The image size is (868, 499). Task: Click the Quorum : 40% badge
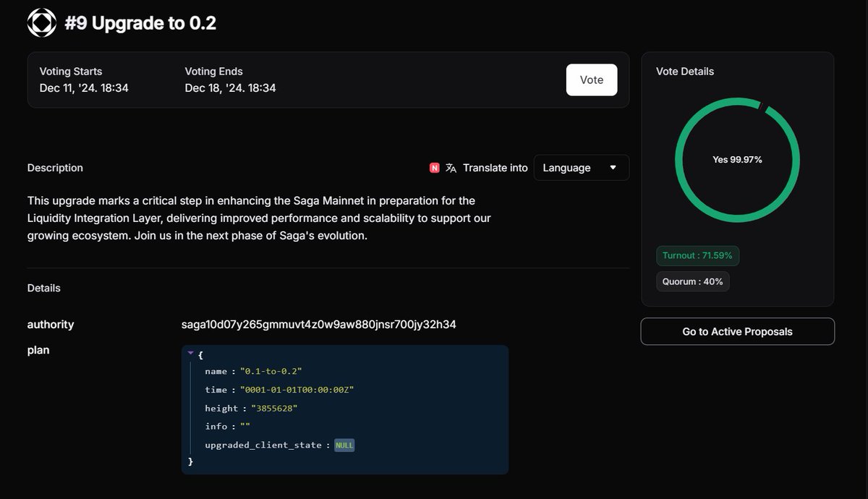pyautogui.click(x=693, y=281)
